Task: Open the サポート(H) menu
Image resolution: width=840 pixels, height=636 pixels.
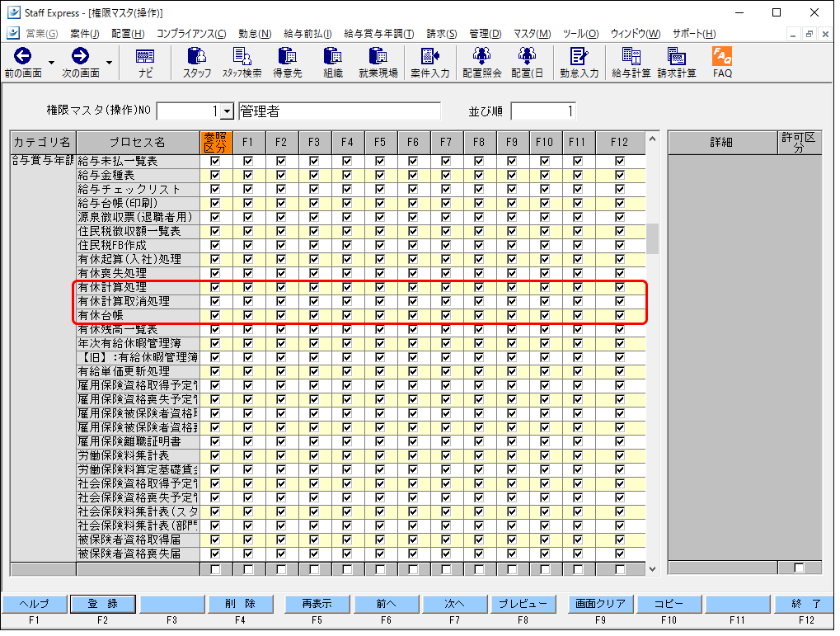Action: 694,34
